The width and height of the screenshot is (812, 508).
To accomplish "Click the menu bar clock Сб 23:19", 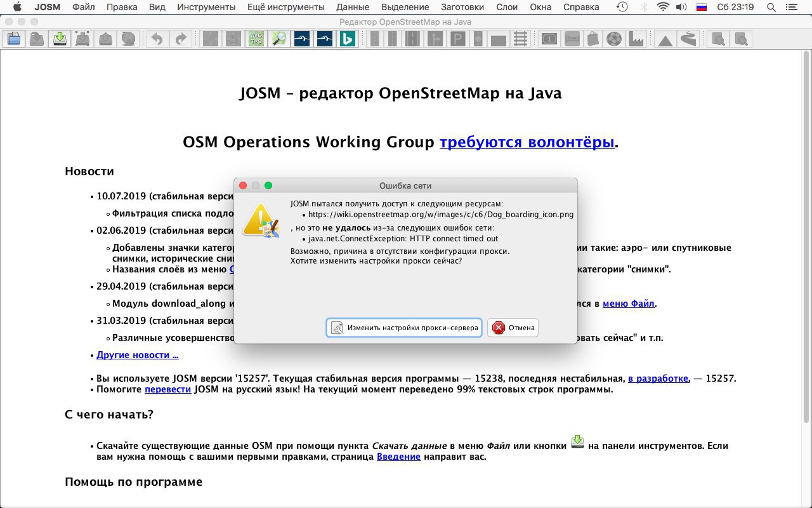I will [735, 7].
